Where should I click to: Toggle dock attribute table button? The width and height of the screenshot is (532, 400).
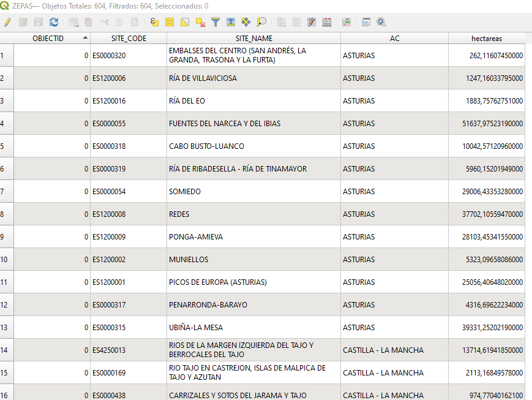[x=366, y=22]
